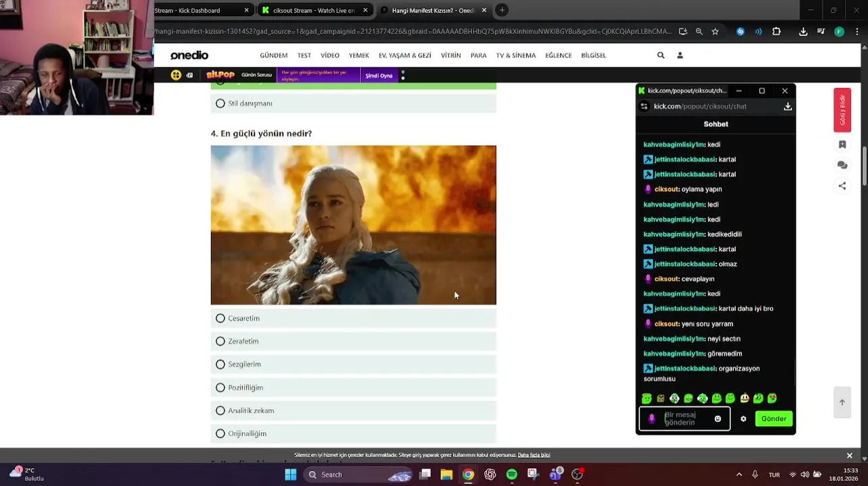
Task: Show hidden system tray icons chevron
Action: click(x=739, y=475)
